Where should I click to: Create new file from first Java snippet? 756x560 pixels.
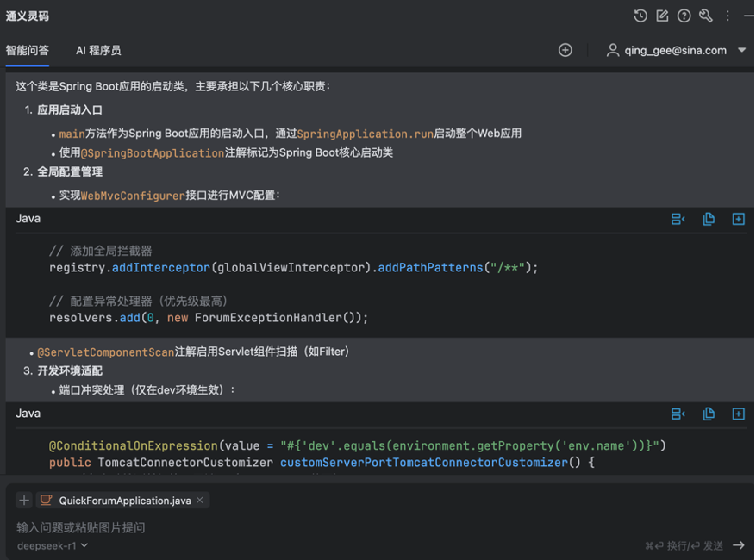[x=738, y=220]
